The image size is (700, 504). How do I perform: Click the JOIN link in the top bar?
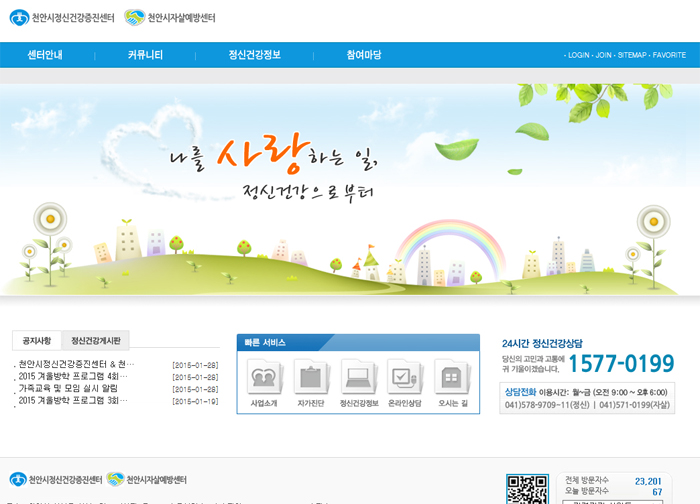604,56
